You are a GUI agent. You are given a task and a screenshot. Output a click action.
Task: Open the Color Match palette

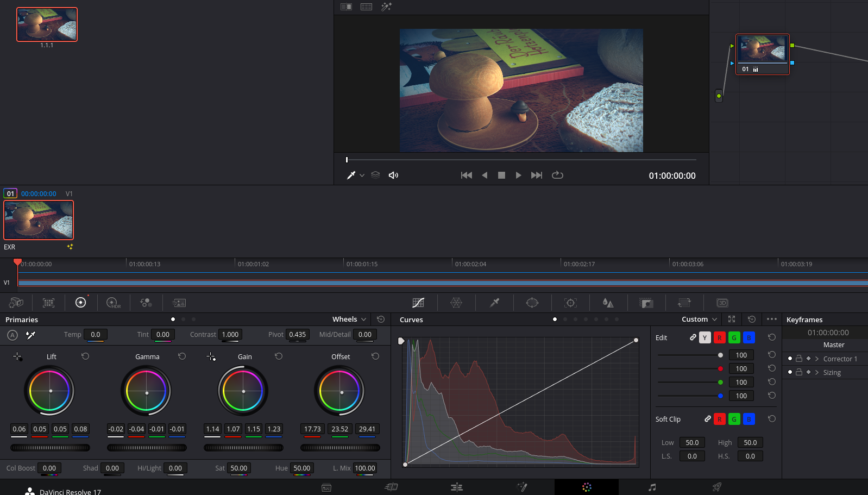(x=48, y=303)
